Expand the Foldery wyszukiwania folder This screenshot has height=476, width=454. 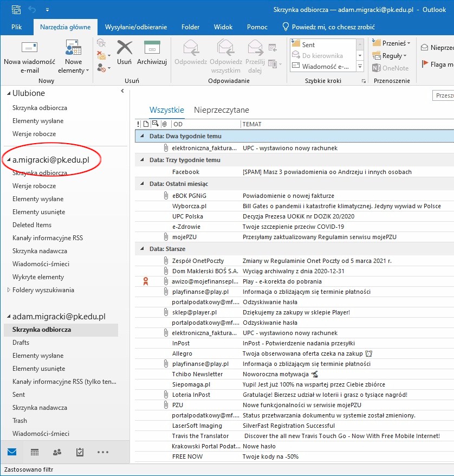point(8,290)
